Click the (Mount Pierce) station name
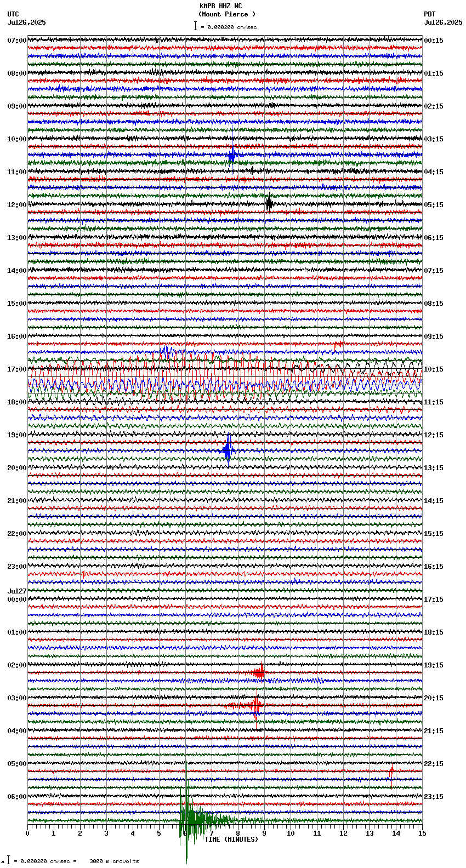The width and height of the screenshot is (466, 868). click(x=227, y=14)
